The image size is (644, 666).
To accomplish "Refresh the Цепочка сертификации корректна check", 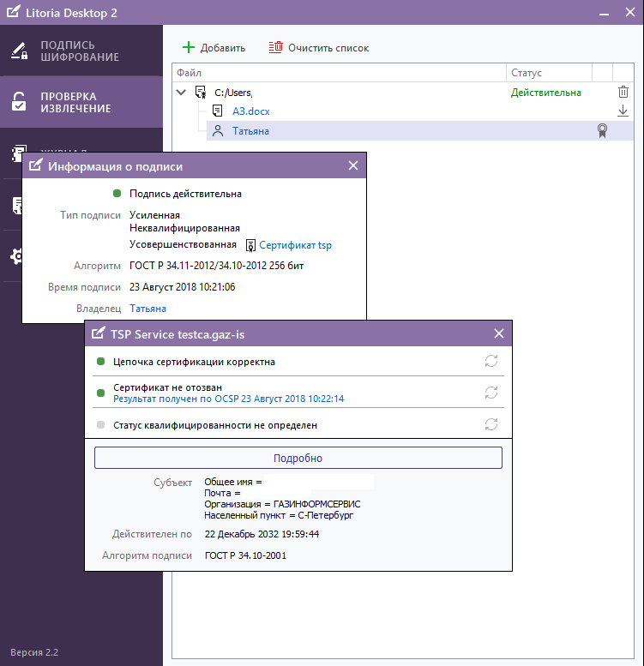I will (x=491, y=361).
